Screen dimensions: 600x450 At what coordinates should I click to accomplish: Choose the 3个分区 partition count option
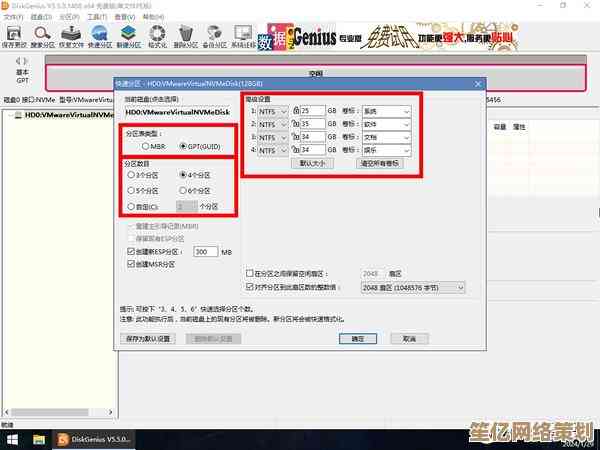click(x=131, y=175)
